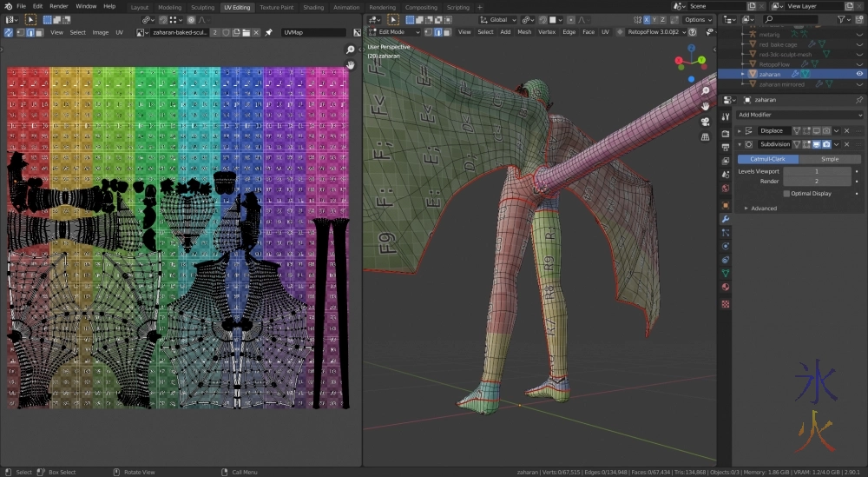This screenshot has width=868, height=477.
Task: Open the Material properties sphere icon
Action: tap(725, 288)
